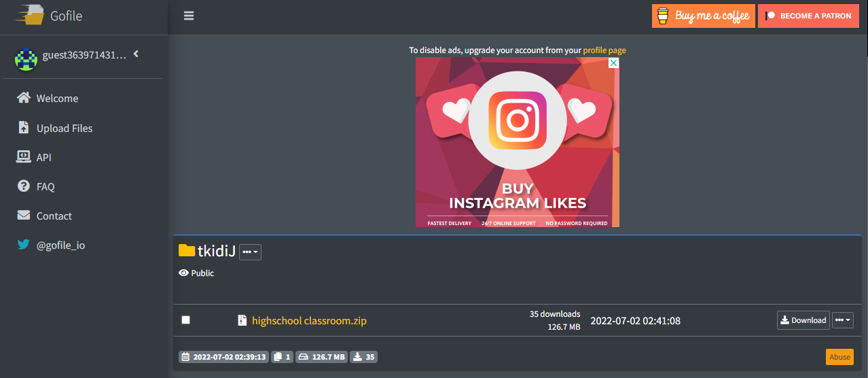868x378 pixels.
Task: Click the zip file type icon
Action: click(242, 320)
